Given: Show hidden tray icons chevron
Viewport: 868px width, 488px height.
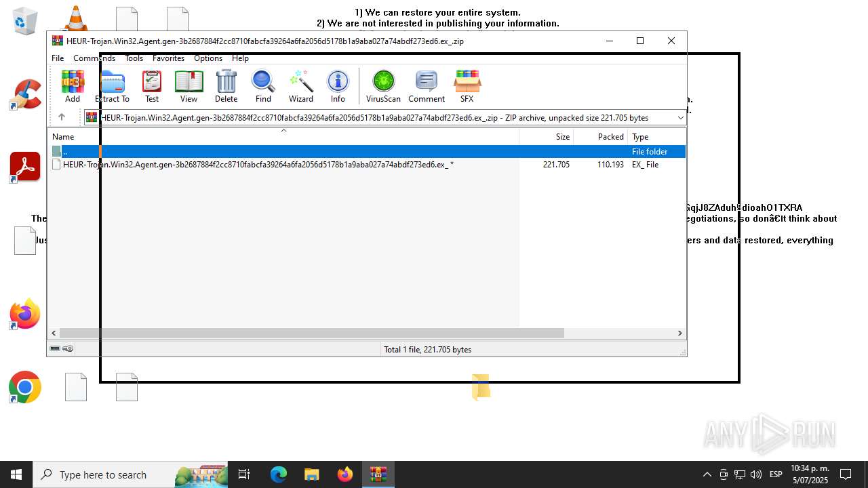Looking at the screenshot, I should click(707, 474).
